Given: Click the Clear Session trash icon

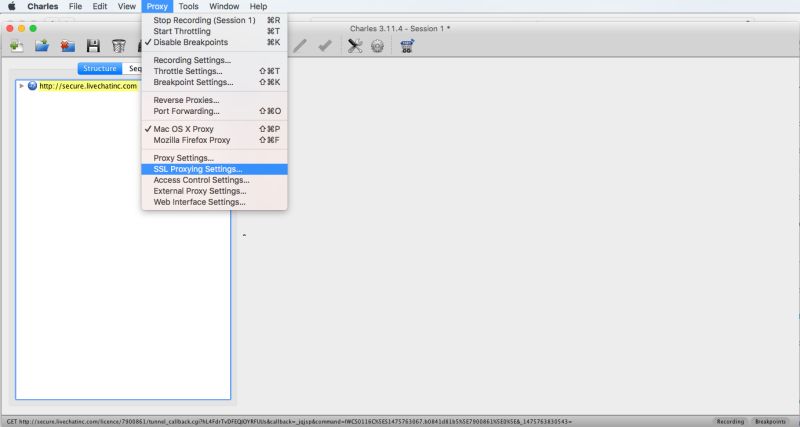Looking at the screenshot, I should (118, 46).
